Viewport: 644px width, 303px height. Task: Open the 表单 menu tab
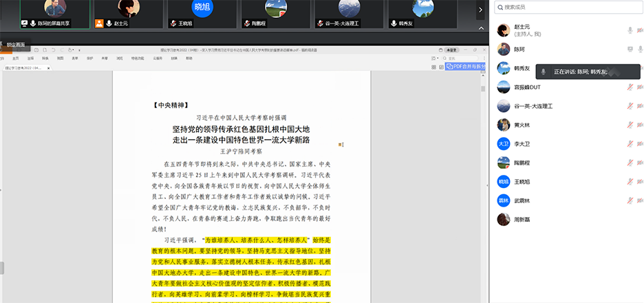75,59
